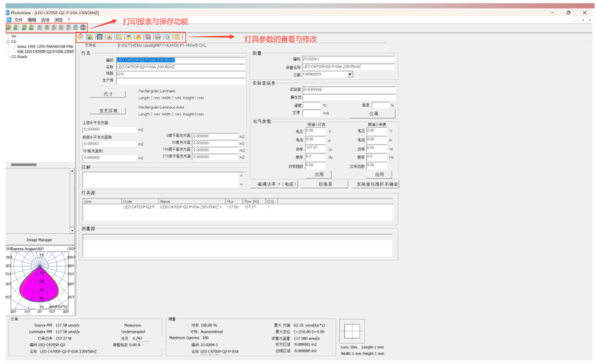This screenshot has width=596, height=364.
Task: Click the 实验室标准杆不确定 button
Action: (377, 184)
